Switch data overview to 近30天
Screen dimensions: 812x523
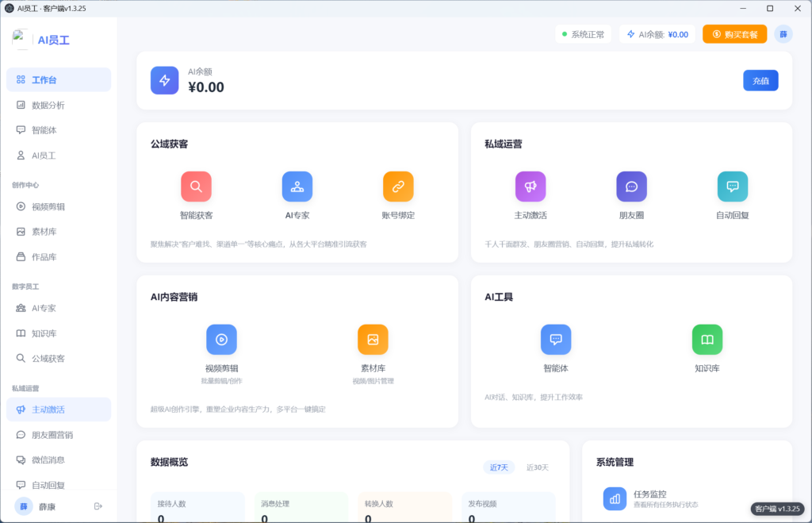537,467
